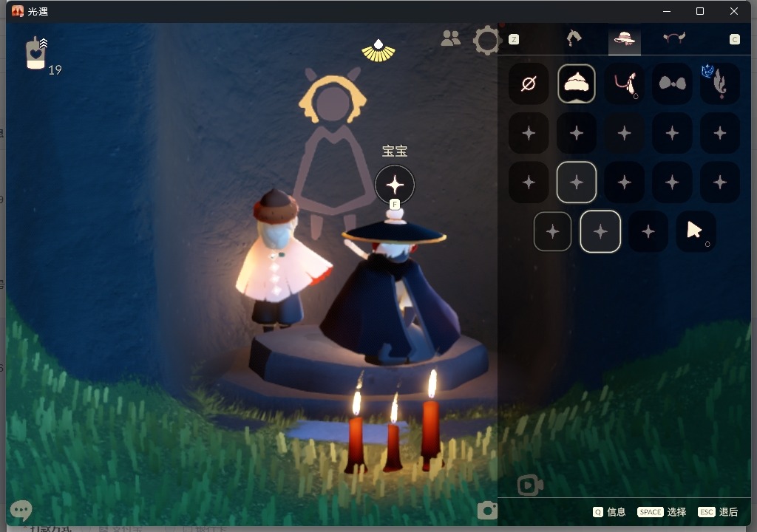This screenshot has width=757, height=532.
Task: Click the C next-category key hint
Action: pos(734,40)
